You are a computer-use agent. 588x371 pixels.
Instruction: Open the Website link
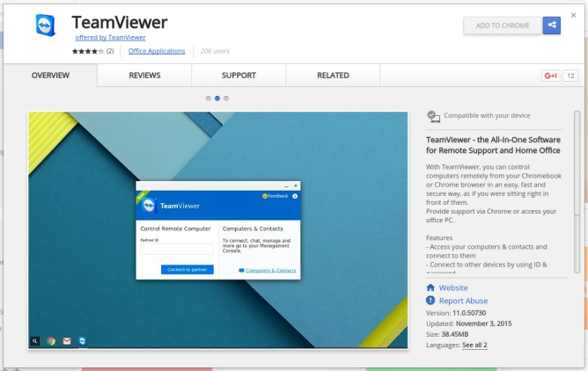point(453,287)
